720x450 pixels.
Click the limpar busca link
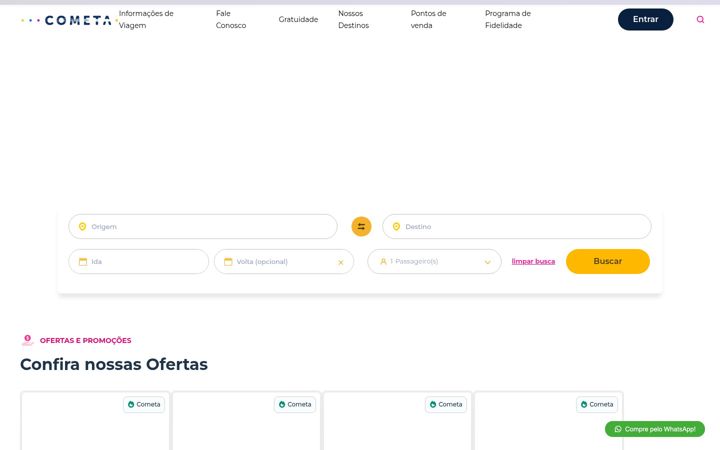[533, 261]
